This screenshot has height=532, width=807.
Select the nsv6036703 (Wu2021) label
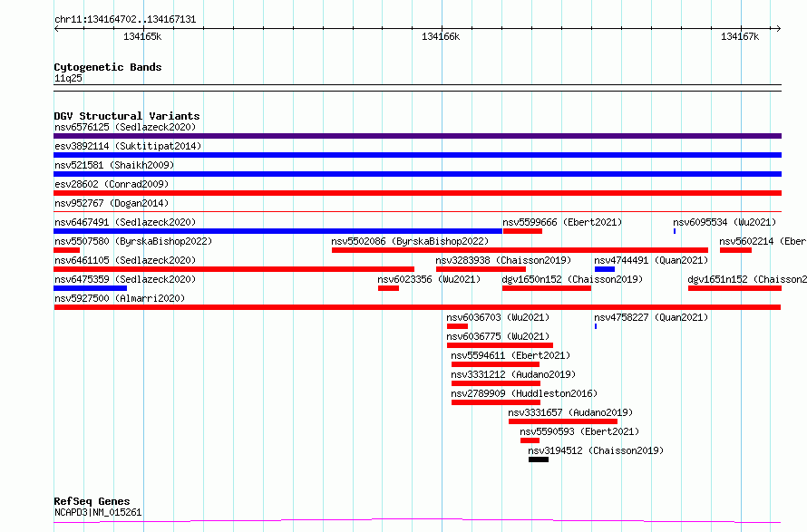pyautogui.click(x=498, y=317)
